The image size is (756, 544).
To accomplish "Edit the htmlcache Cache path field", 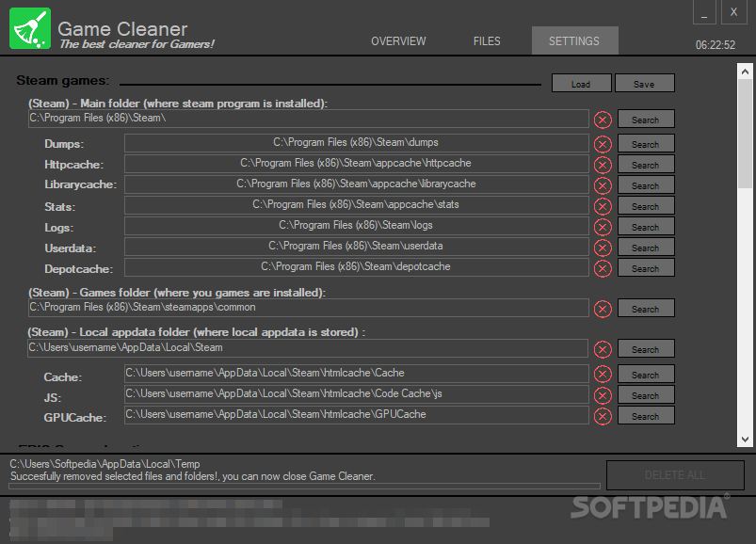I will (x=356, y=374).
